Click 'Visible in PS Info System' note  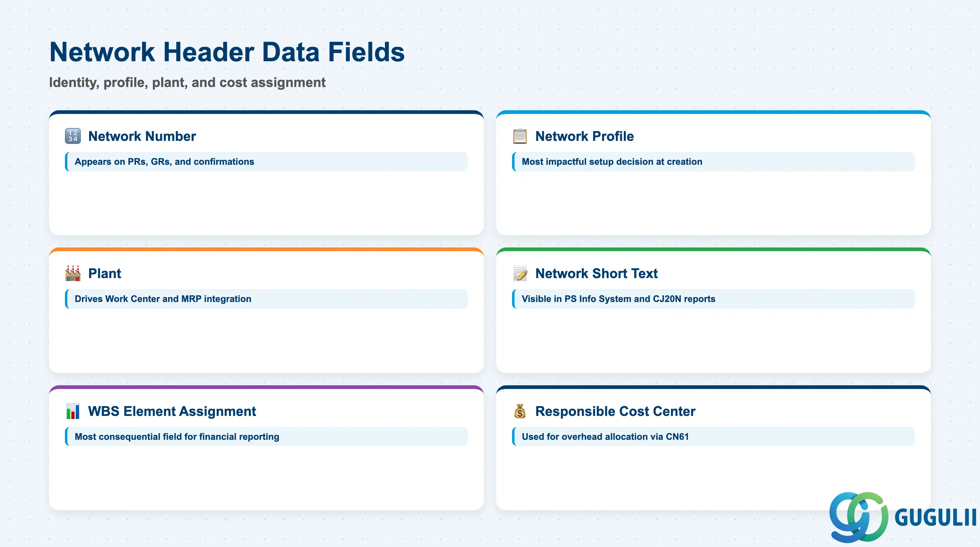(713, 299)
